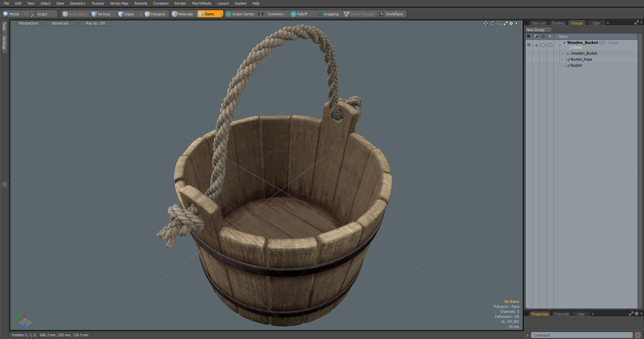Add a new tab next to Lists

pos(593,314)
